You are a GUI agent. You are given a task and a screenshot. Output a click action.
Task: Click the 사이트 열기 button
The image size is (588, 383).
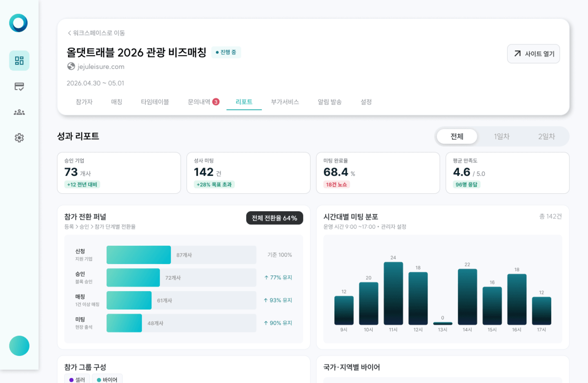click(533, 54)
